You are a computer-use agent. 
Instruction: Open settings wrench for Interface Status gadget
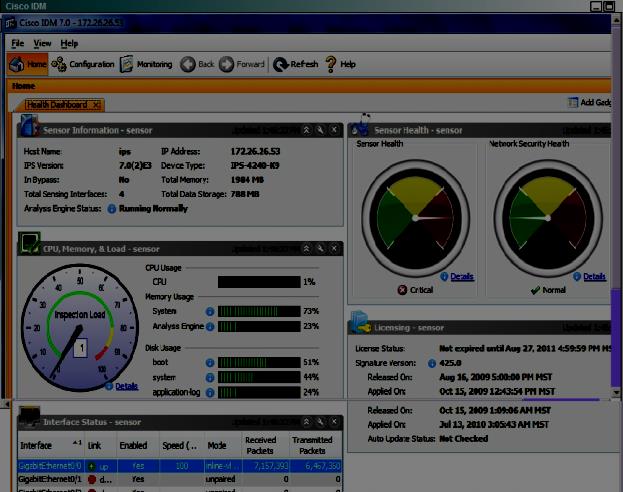pos(320,422)
